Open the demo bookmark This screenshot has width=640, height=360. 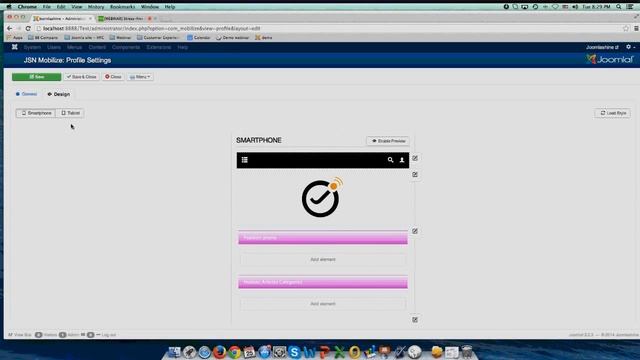pos(264,38)
